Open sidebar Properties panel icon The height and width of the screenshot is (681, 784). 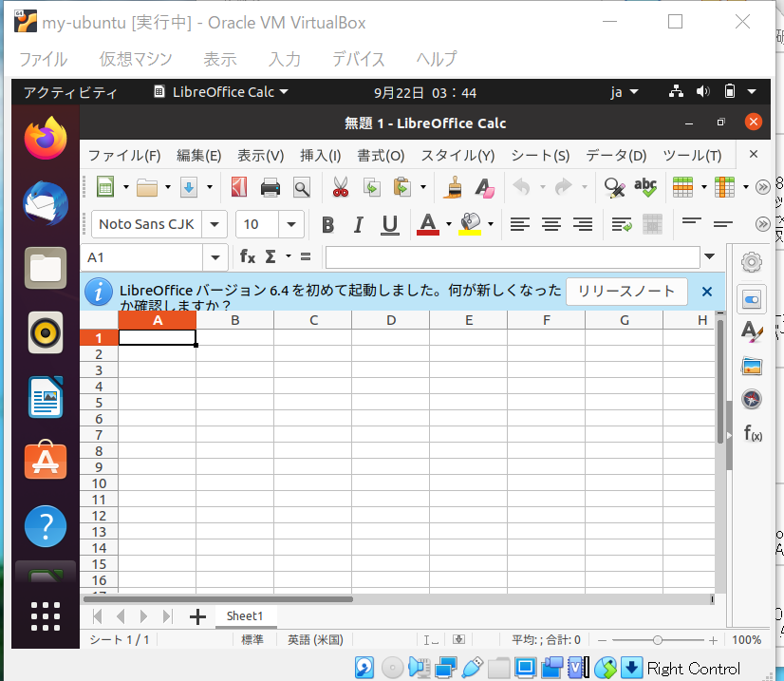[752, 299]
